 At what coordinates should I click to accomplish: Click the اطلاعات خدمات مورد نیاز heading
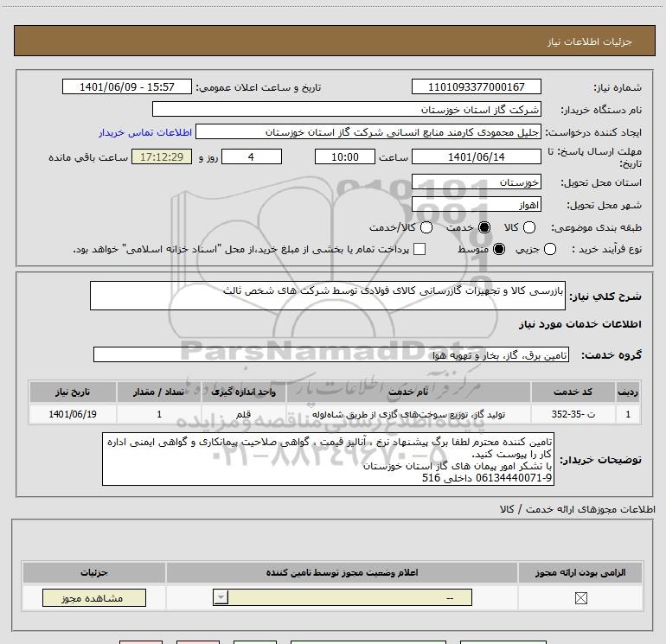[x=580, y=324]
